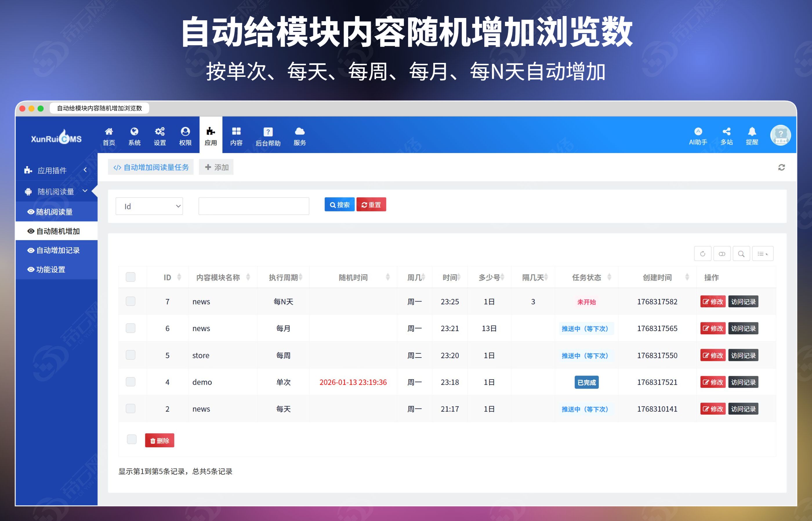Screen dimensions: 812x521
Task: Check the select-all checkbox in table header
Action: coord(130,277)
